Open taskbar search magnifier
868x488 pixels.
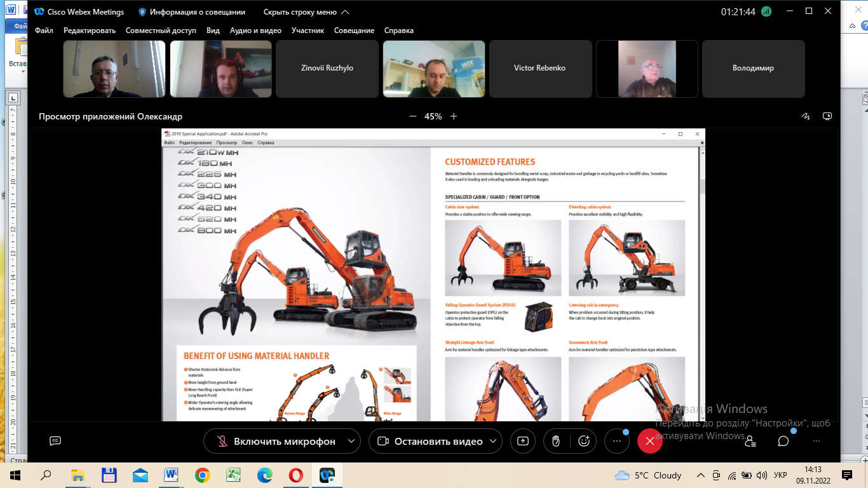pyautogui.click(x=46, y=475)
